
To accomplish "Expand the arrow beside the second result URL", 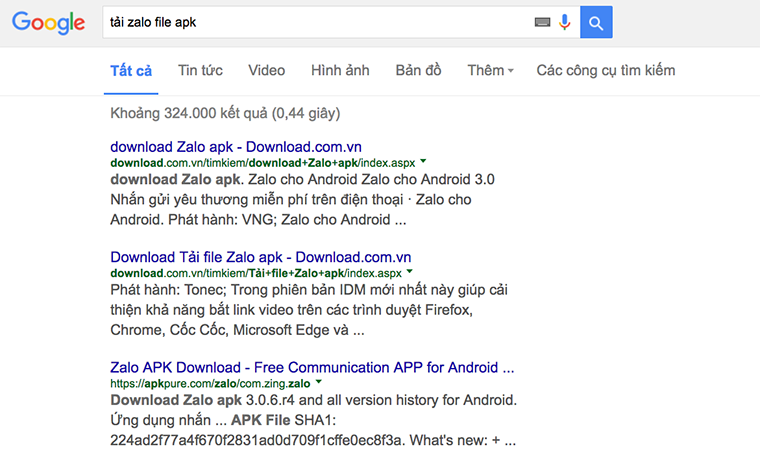I will (410, 272).
